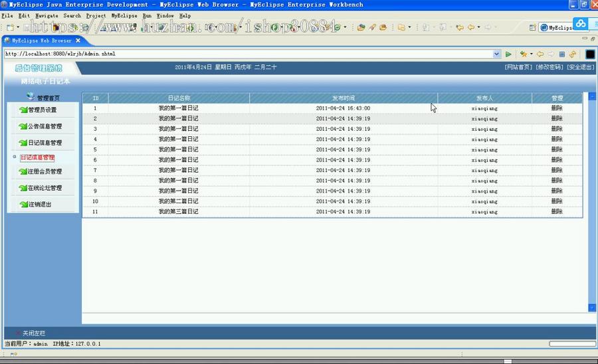Viewport: 598px width, 364px height.
Task: Open the dropdown arrow next to New icon
Action: pos(17,27)
